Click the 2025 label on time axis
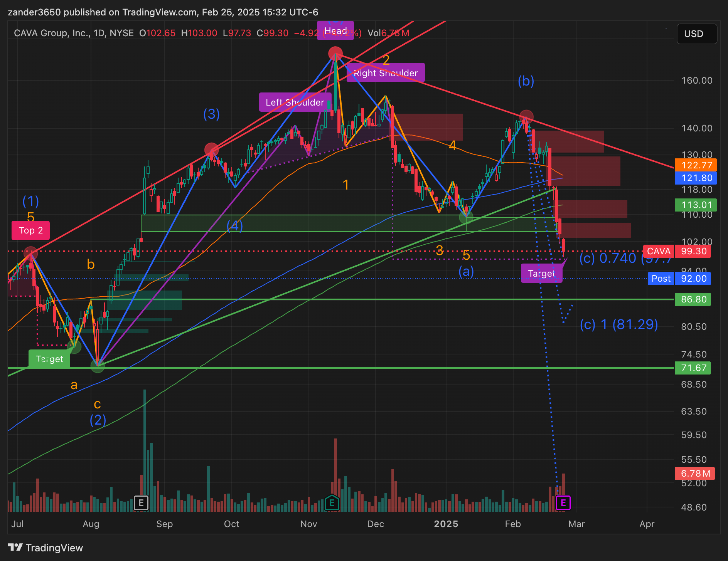 pyautogui.click(x=446, y=524)
